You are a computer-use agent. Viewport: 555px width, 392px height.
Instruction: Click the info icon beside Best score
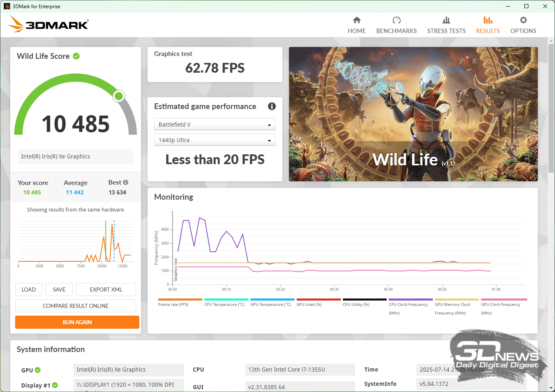coord(125,183)
